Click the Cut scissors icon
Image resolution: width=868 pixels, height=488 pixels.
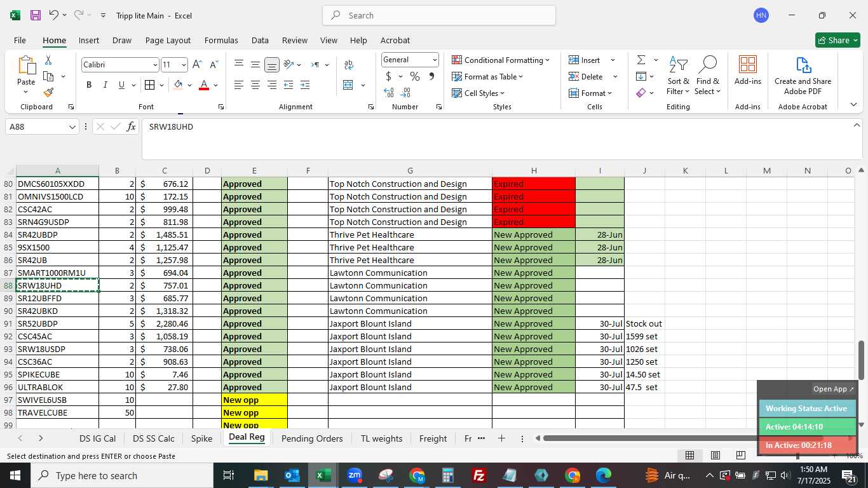(48, 60)
